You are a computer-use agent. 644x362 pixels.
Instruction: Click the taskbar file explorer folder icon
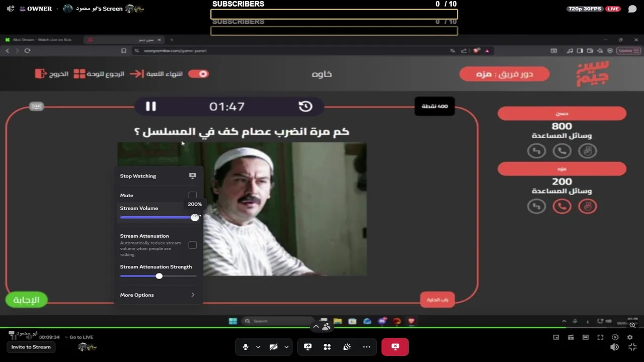coord(338,321)
